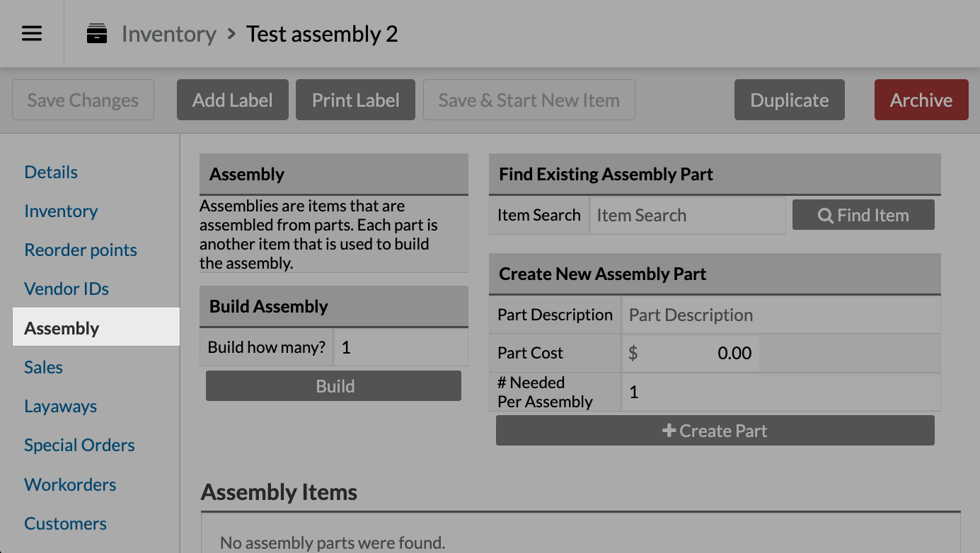
Task: Select the Assembly section in sidebar
Action: [x=62, y=327]
